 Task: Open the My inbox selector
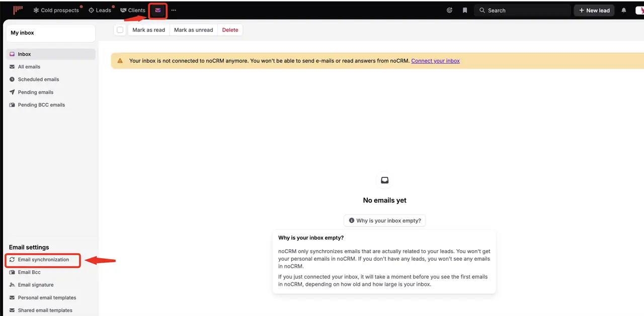50,33
